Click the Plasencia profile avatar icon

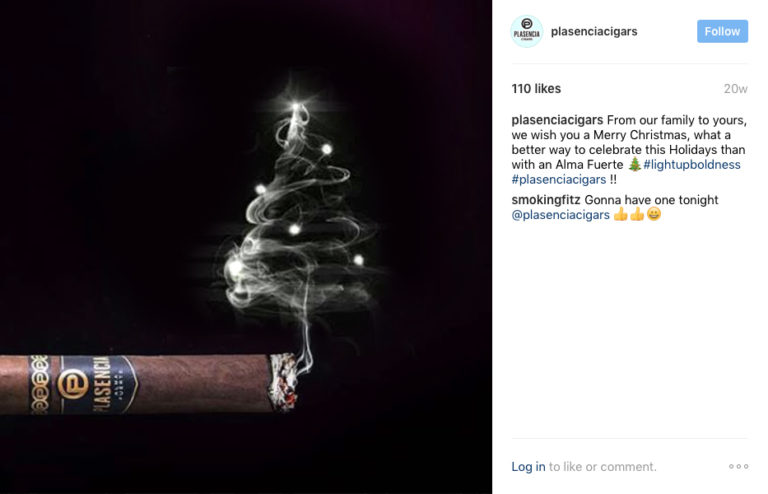527,31
